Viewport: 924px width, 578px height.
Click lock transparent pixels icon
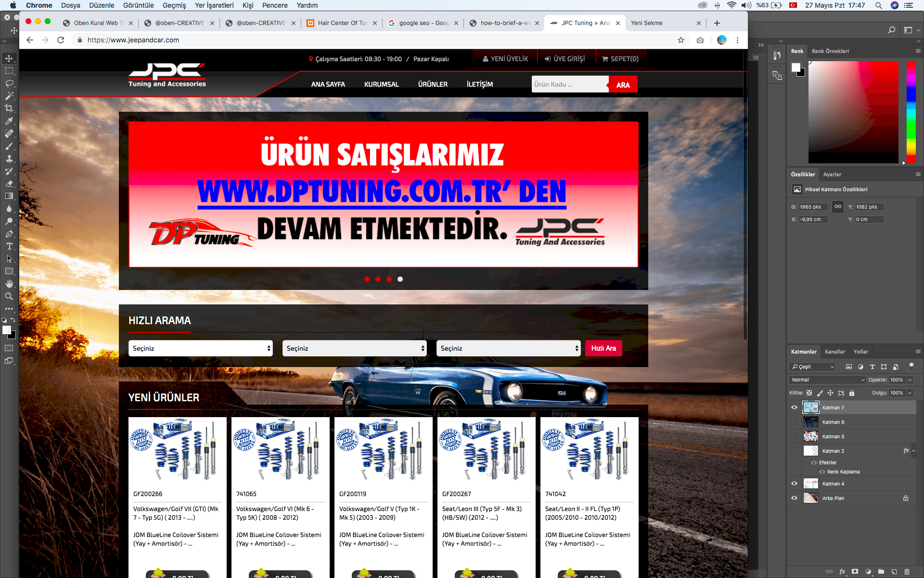(809, 393)
